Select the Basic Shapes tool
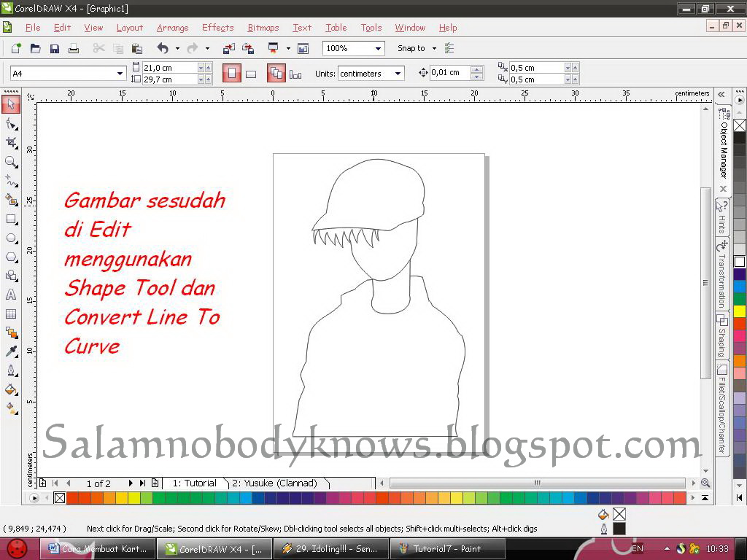This screenshot has height=560, width=747. (x=11, y=276)
